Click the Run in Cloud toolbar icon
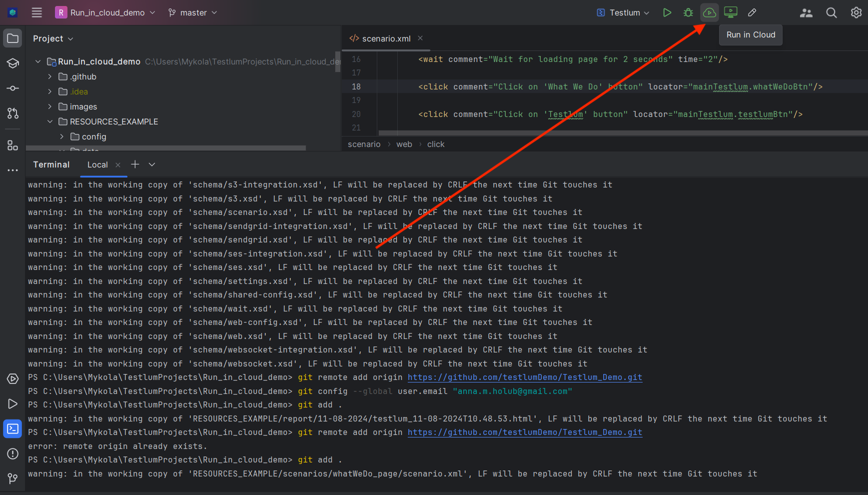Viewport: 868px width, 495px height. (x=709, y=12)
